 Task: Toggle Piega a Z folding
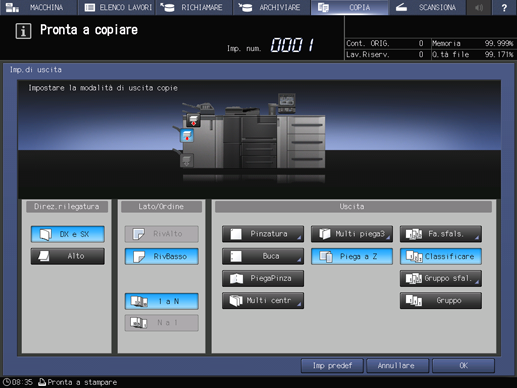pos(352,256)
